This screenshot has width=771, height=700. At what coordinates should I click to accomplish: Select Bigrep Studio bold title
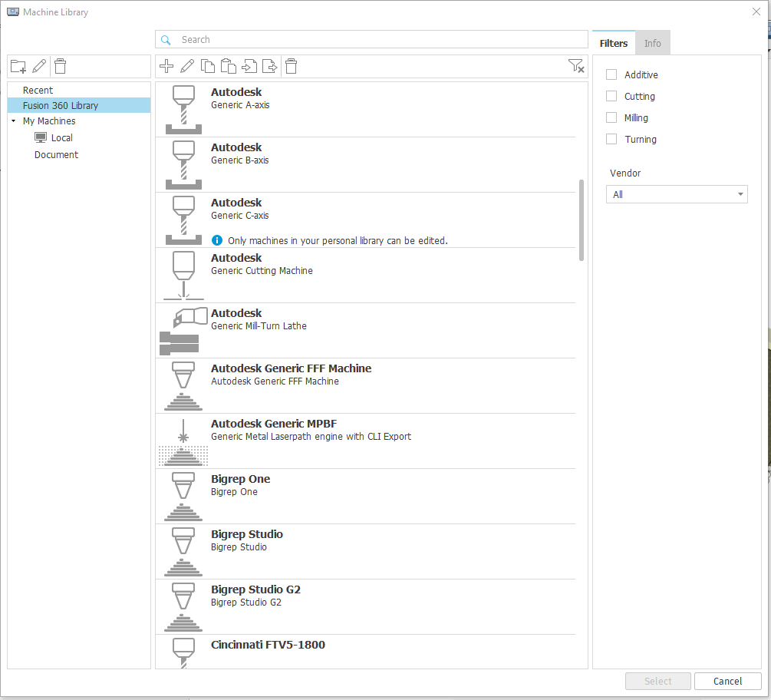tap(247, 534)
